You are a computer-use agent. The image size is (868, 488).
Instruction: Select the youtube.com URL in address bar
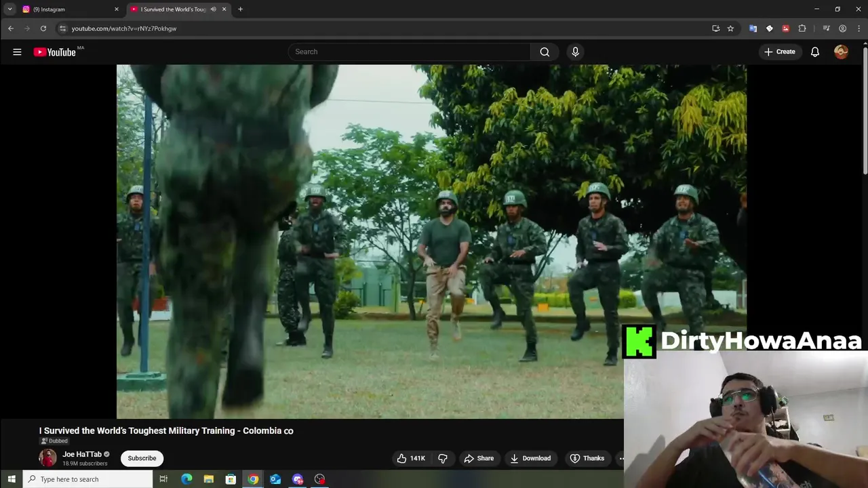point(124,28)
